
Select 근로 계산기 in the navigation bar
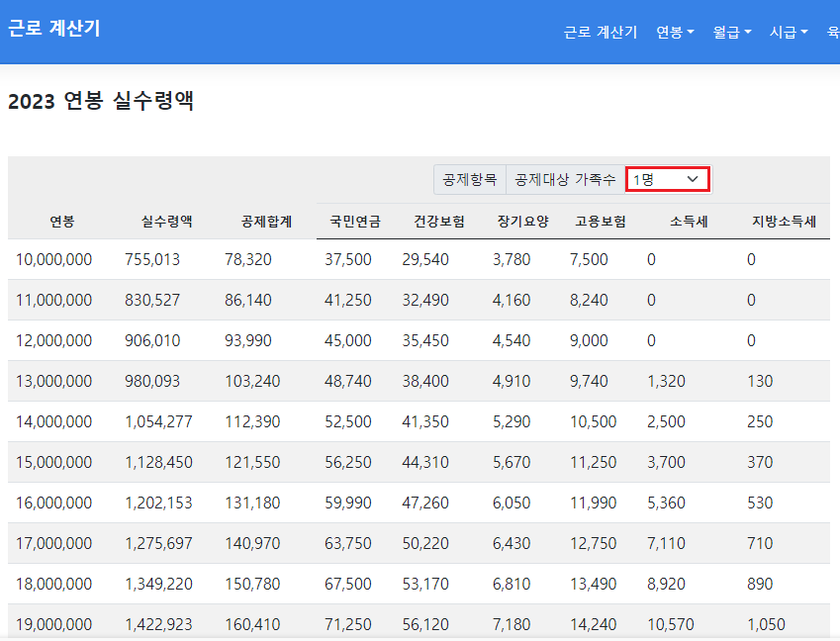pyautogui.click(x=600, y=31)
